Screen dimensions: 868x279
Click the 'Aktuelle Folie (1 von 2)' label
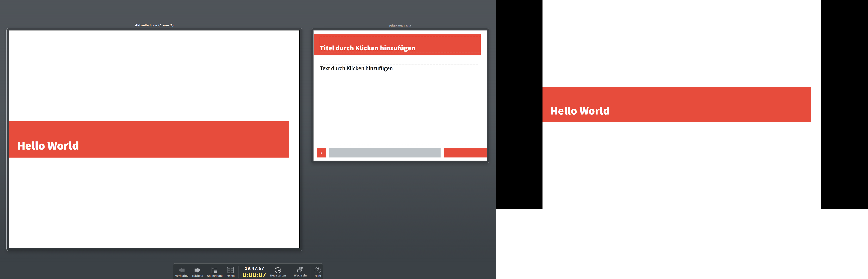coord(154,25)
